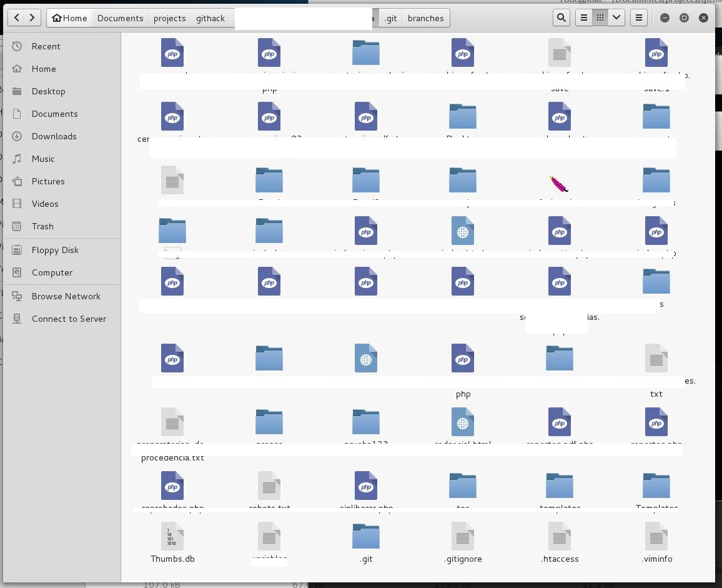The image size is (722, 588).
Task: Select the .git path segment
Action: click(390, 18)
